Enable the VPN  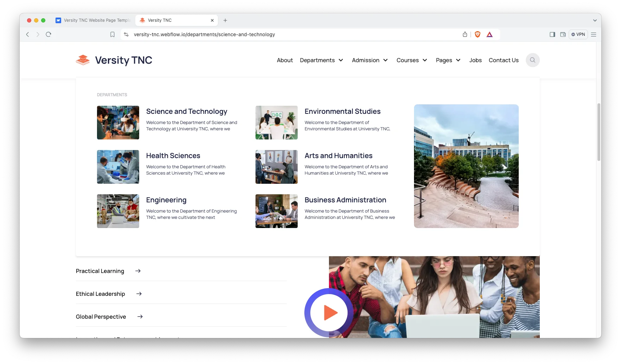(x=578, y=34)
